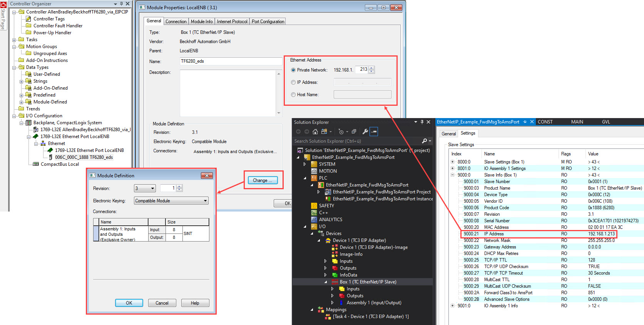
Task: Click SAFETY node icon in Solution Explorer
Action: 314,206
